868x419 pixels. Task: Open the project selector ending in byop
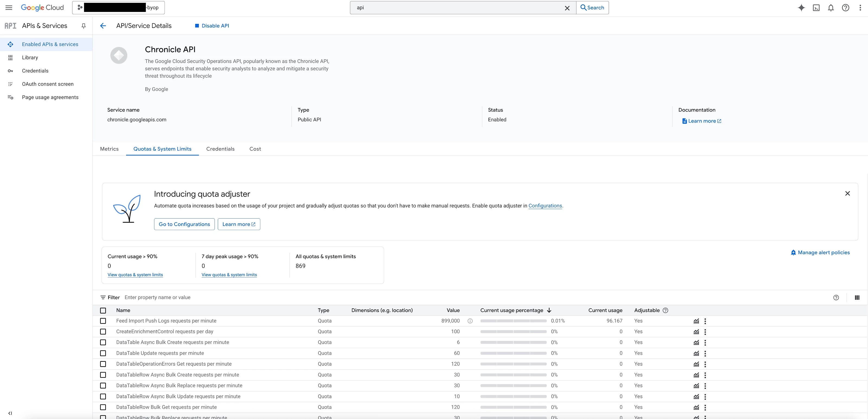coord(118,7)
